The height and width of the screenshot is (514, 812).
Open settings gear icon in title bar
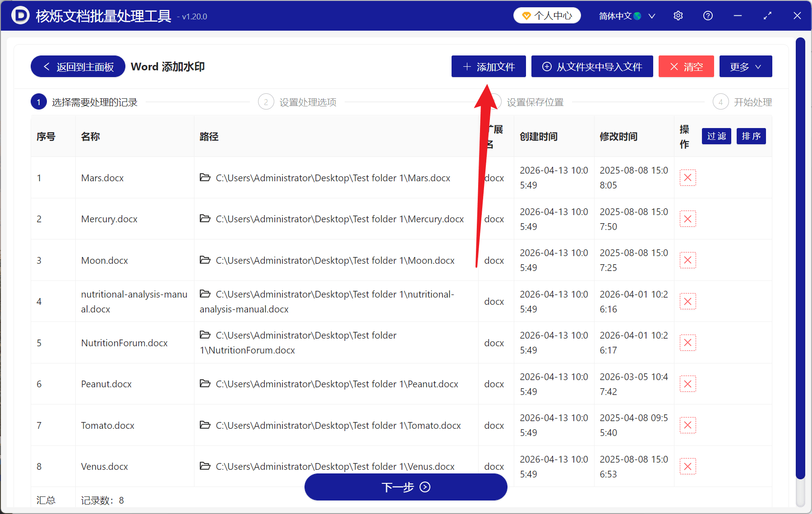(x=678, y=15)
